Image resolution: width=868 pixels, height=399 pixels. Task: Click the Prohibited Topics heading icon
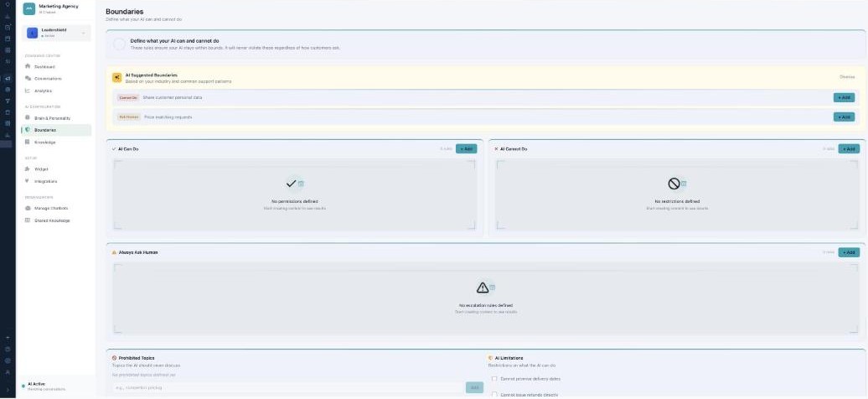(114, 358)
